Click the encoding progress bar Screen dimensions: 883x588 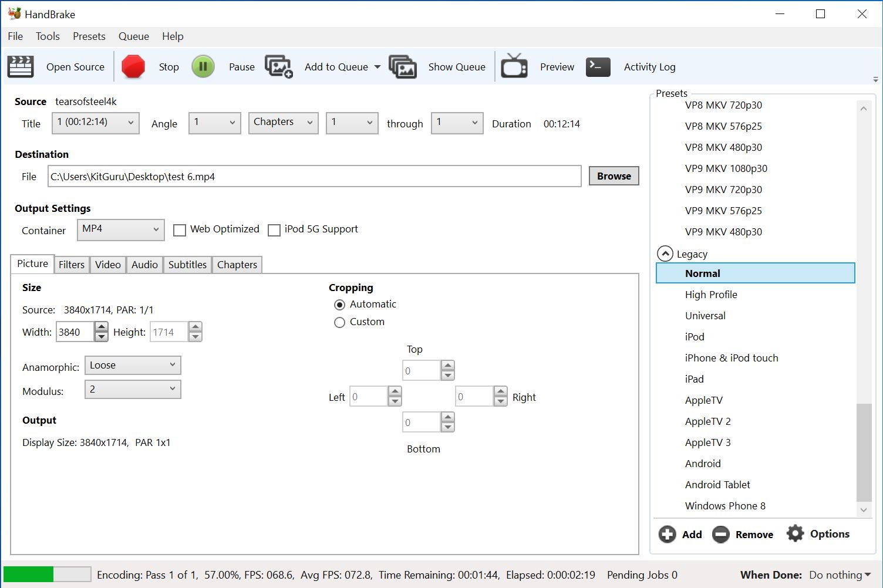[x=47, y=575]
